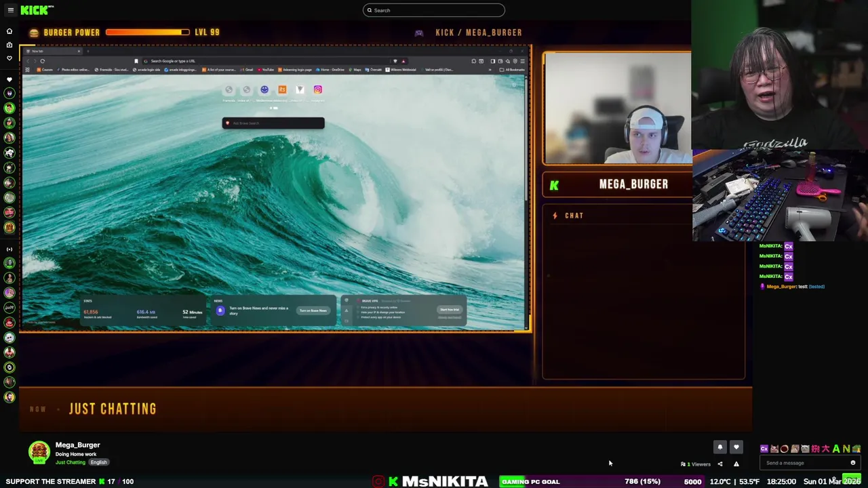The width and height of the screenshot is (868, 488).
Task: Open the green-background face channel avatar
Action: click(9, 108)
